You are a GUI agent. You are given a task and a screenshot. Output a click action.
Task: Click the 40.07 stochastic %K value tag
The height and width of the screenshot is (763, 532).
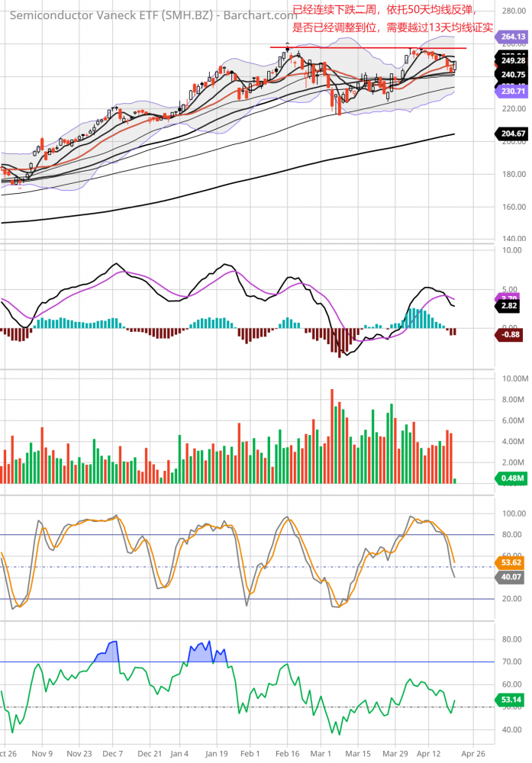pyautogui.click(x=512, y=578)
